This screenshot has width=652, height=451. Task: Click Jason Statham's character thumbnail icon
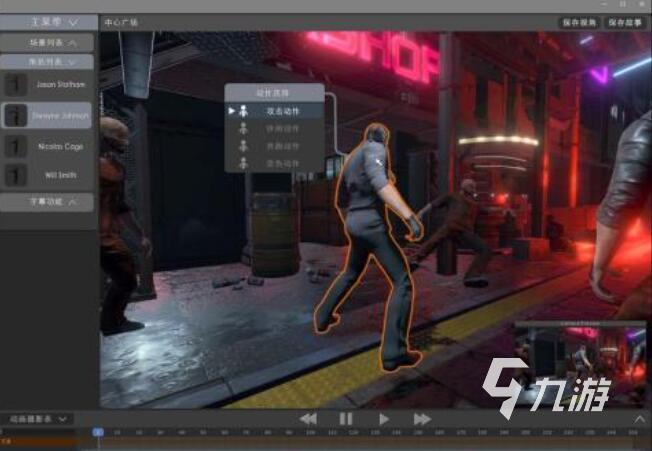[15, 85]
